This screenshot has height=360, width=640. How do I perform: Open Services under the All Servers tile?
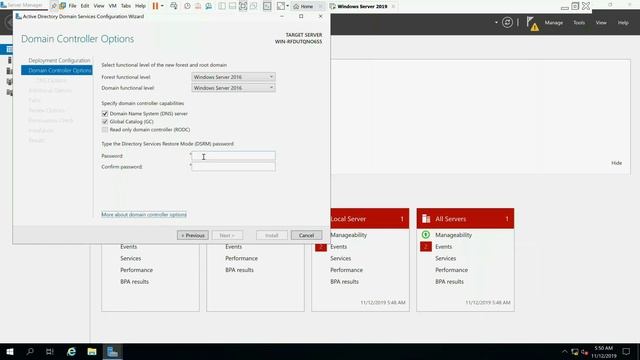(x=445, y=258)
